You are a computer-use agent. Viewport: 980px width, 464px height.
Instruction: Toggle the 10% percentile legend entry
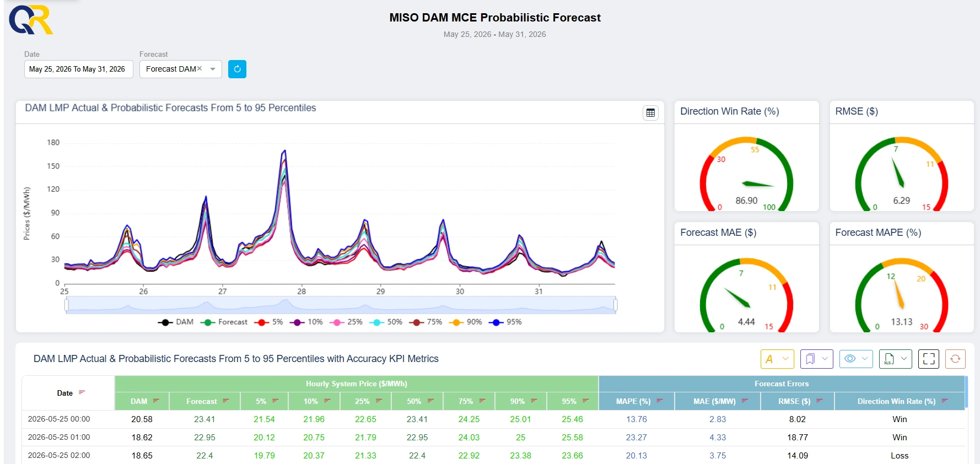pyautogui.click(x=306, y=322)
